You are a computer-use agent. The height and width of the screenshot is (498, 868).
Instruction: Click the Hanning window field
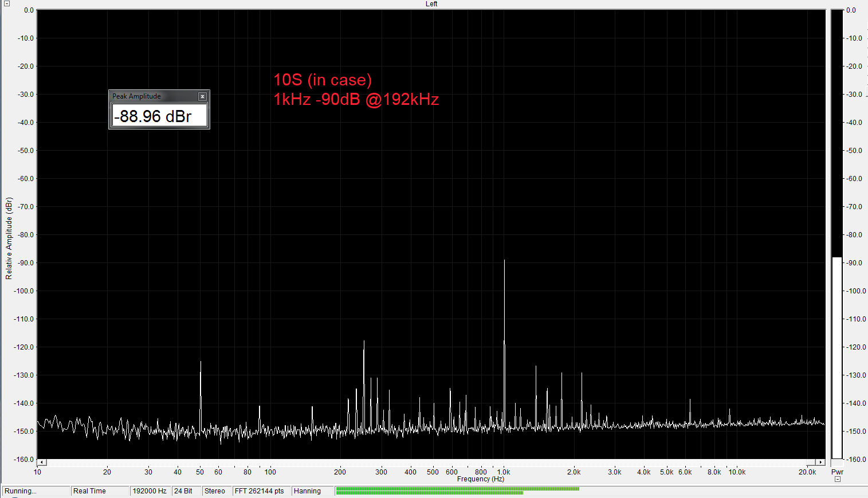pos(313,491)
